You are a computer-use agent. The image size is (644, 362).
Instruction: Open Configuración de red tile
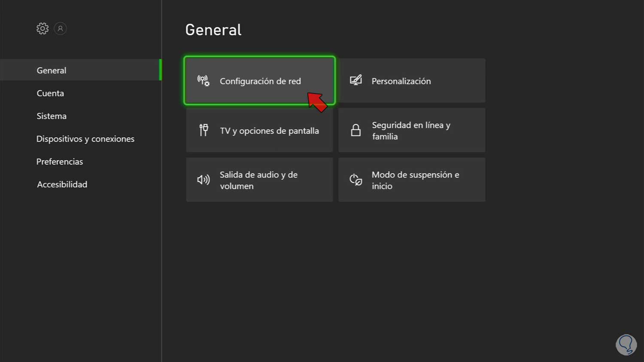coord(259,81)
